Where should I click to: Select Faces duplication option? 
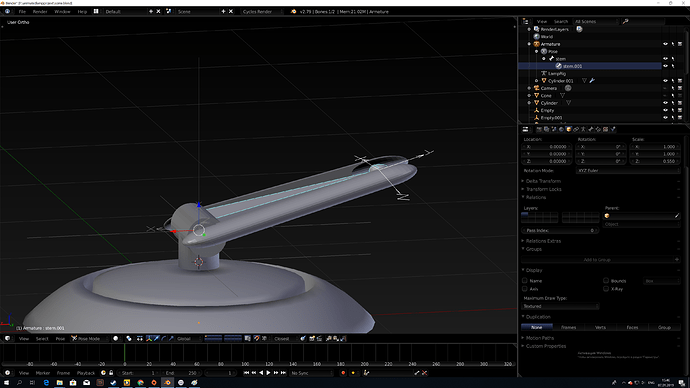click(x=632, y=327)
